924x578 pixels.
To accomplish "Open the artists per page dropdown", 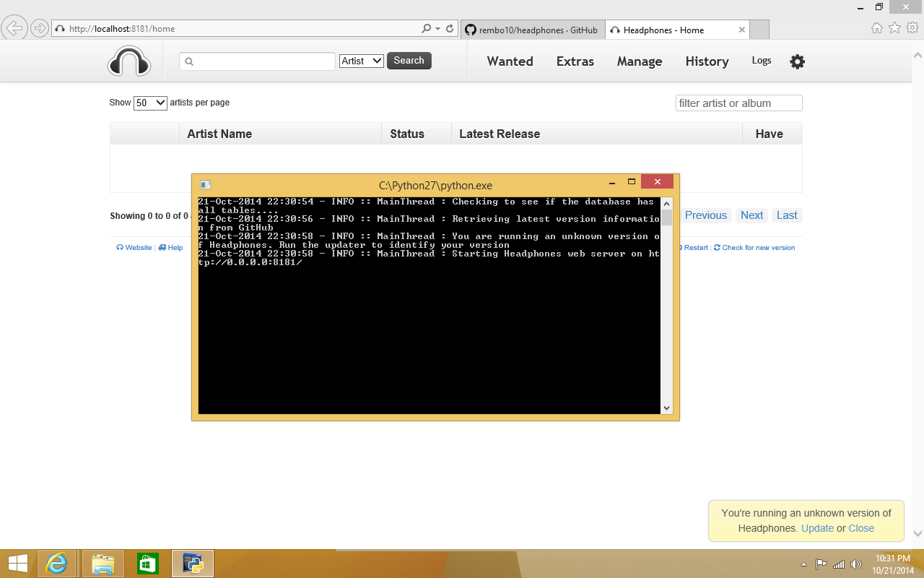I will tap(150, 103).
